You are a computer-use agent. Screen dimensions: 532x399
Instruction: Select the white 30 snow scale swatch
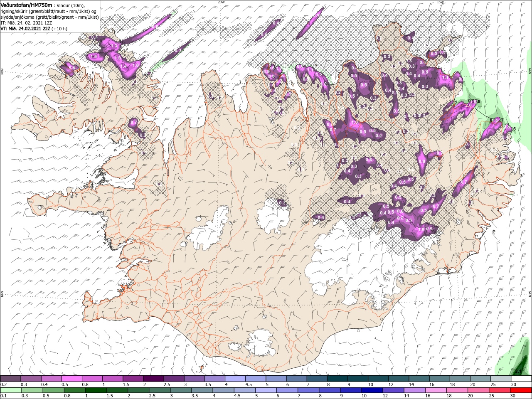(x=521, y=379)
